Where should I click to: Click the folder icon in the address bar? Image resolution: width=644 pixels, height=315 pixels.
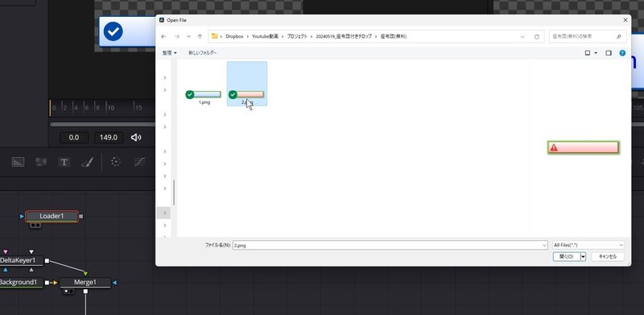(214, 36)
